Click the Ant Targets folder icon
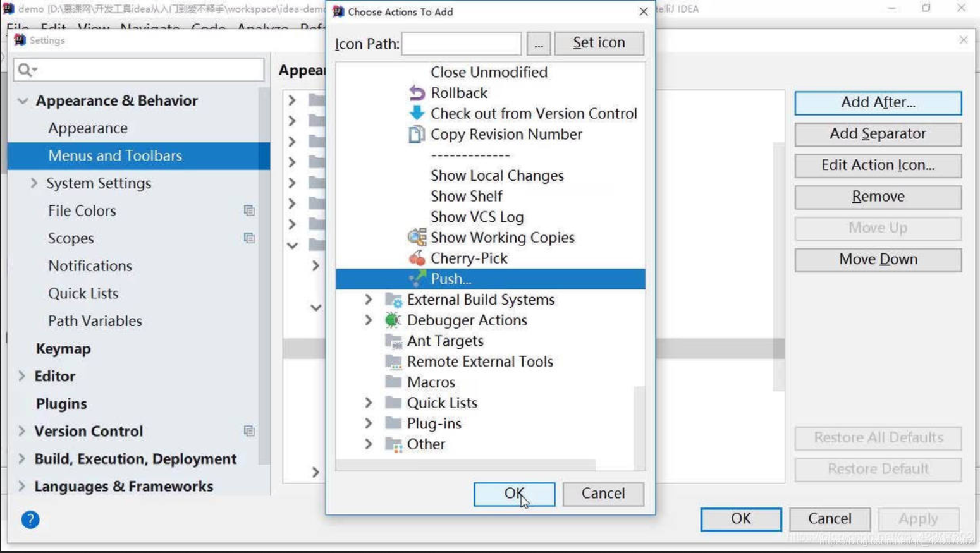980x553 pixels. pyautogui.click(x=393, y=341)
